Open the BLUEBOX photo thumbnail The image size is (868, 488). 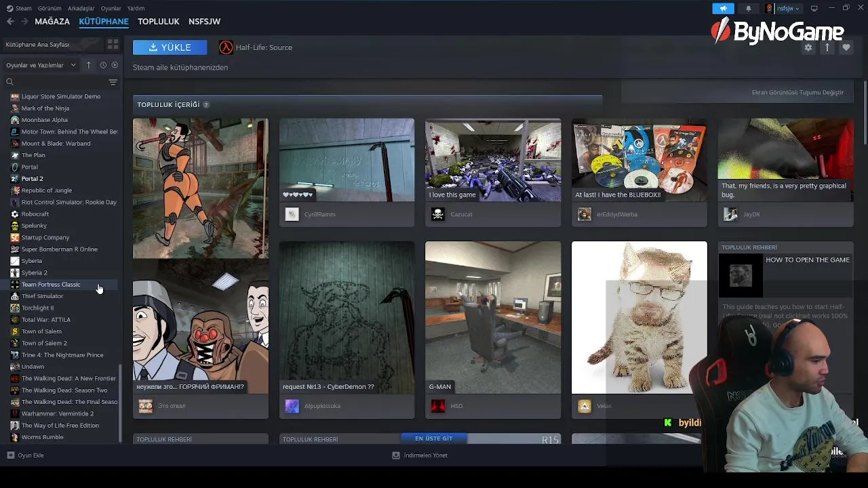click(639, 160)
